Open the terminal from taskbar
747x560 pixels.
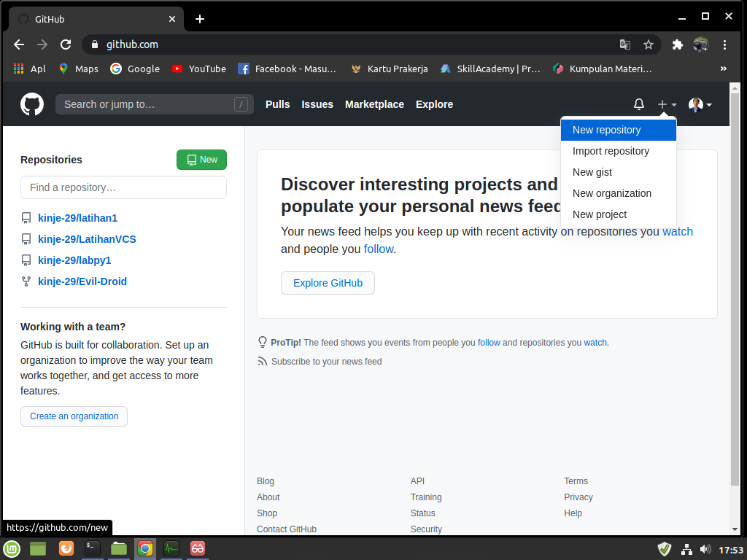(x=93, y=549)
